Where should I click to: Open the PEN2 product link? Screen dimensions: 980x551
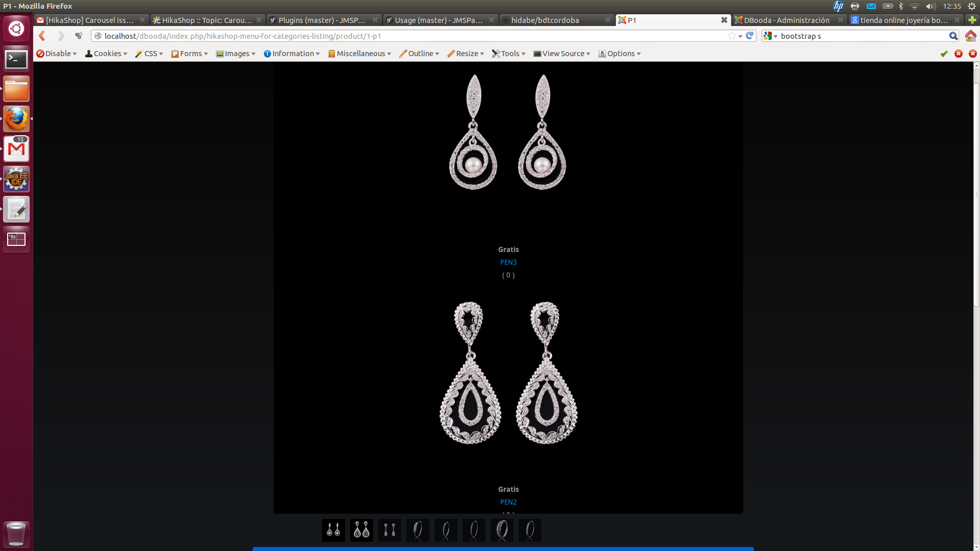click(508, 502)
